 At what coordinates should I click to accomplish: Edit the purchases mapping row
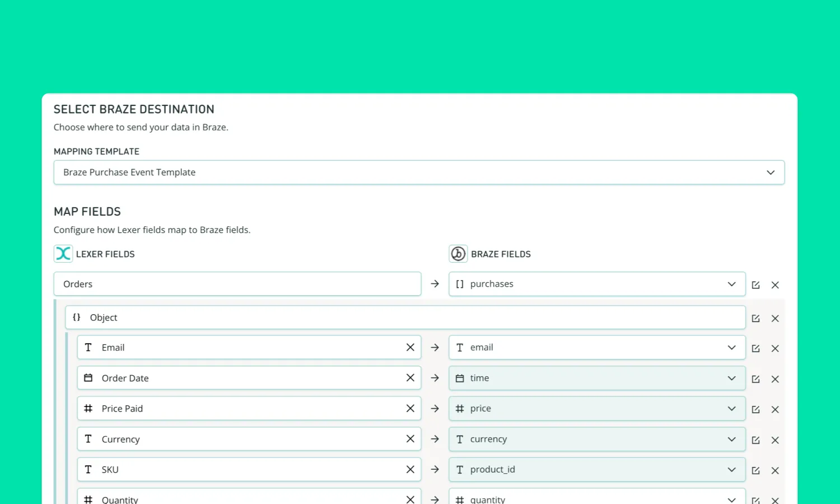click(x=755, y=285)
